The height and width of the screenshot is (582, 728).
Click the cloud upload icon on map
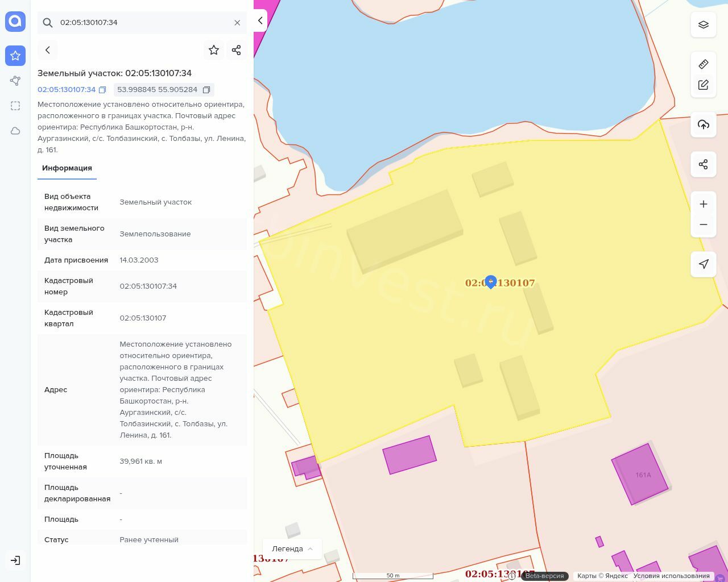704,124
